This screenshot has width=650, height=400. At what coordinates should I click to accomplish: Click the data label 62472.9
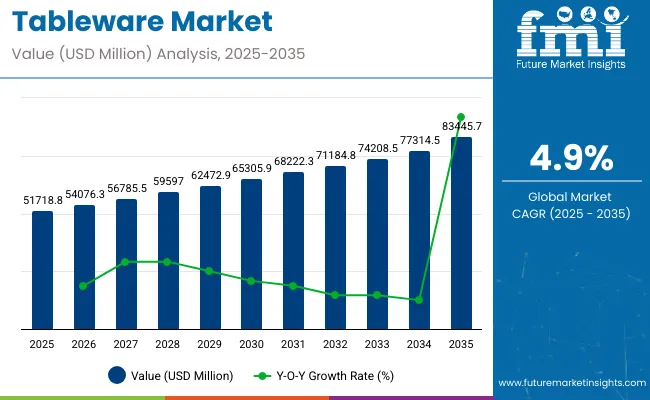(x=211, y=175)
